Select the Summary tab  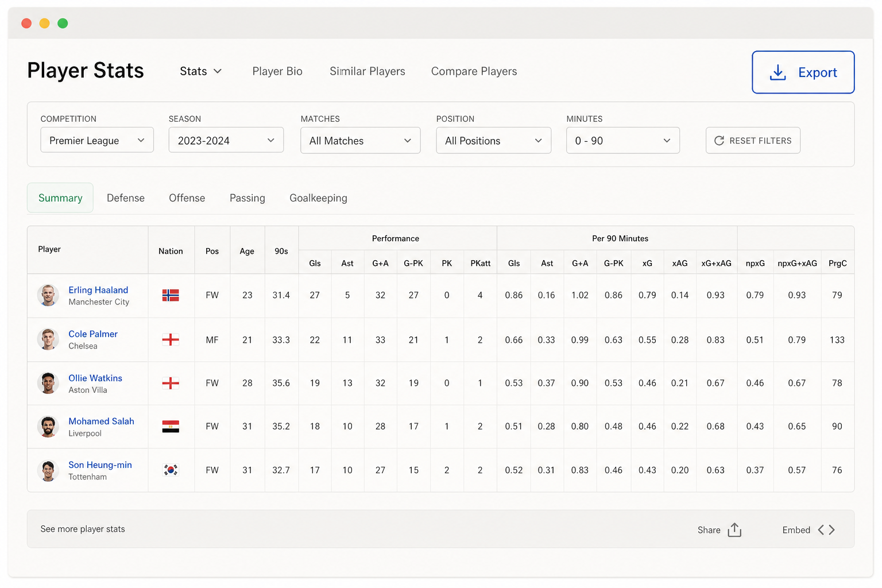click(x=60, y=198)
